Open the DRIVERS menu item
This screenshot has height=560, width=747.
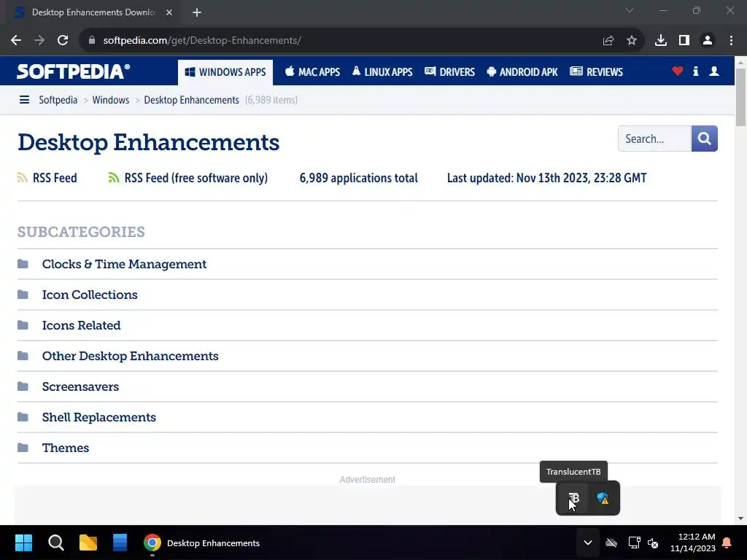pyautogui.click(x=449, y=72)
